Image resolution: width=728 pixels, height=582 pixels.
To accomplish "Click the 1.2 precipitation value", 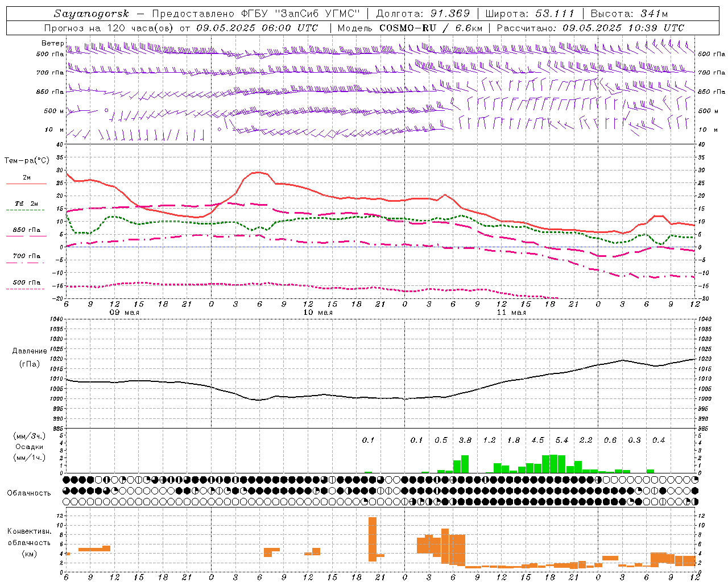I will coord(489,440).
